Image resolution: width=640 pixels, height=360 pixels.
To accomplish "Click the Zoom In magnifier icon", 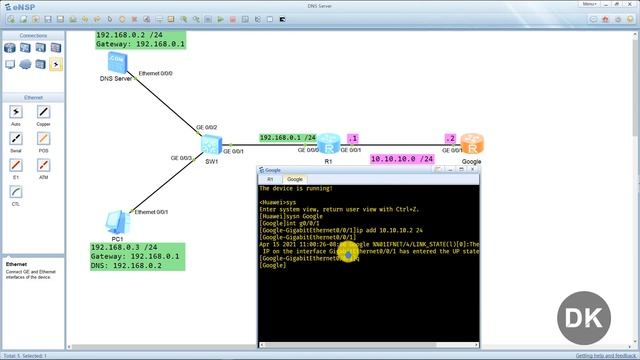I will point(184,19).
